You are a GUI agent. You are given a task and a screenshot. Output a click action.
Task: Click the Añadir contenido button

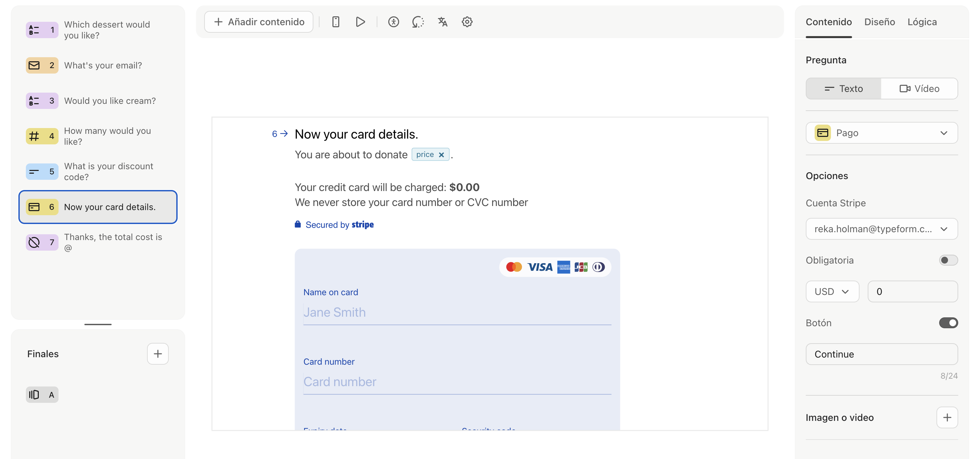(x=259, y=22)
